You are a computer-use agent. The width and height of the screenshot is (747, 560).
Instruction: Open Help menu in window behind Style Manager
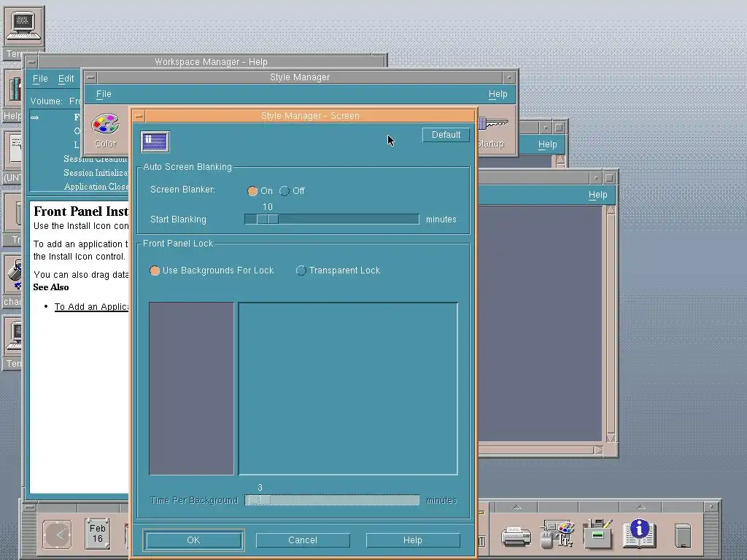click(547, 144)
